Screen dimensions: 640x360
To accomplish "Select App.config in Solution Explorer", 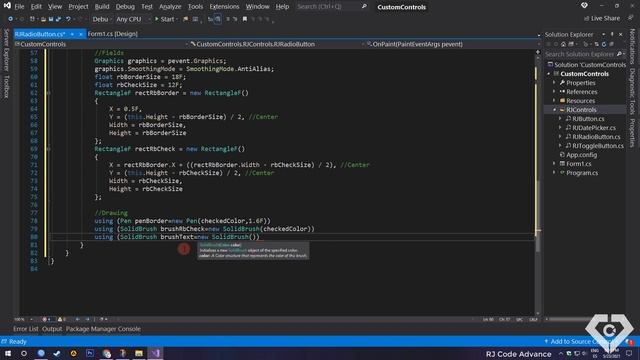I will (x=581, y=155).
